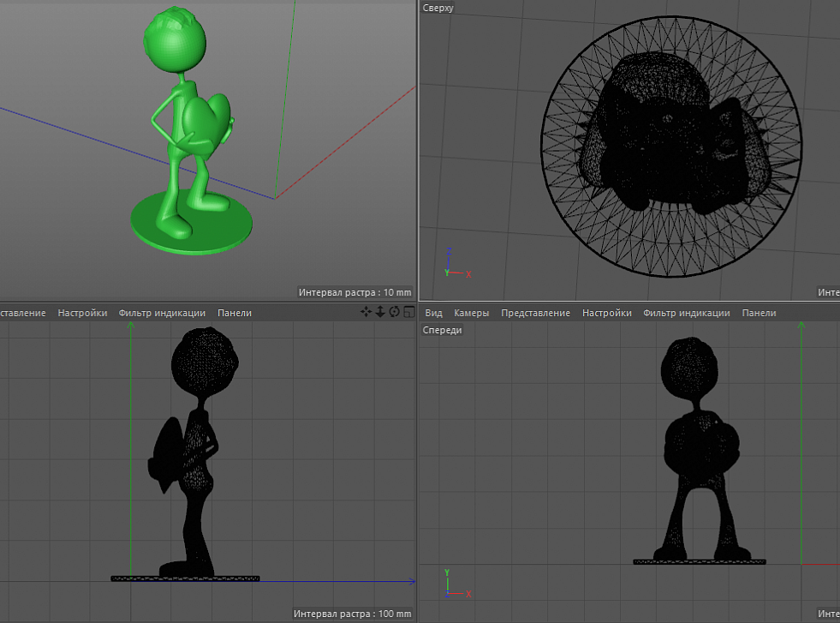
Task: Open Панели menu in the side viewport
Action: (235, 314)
